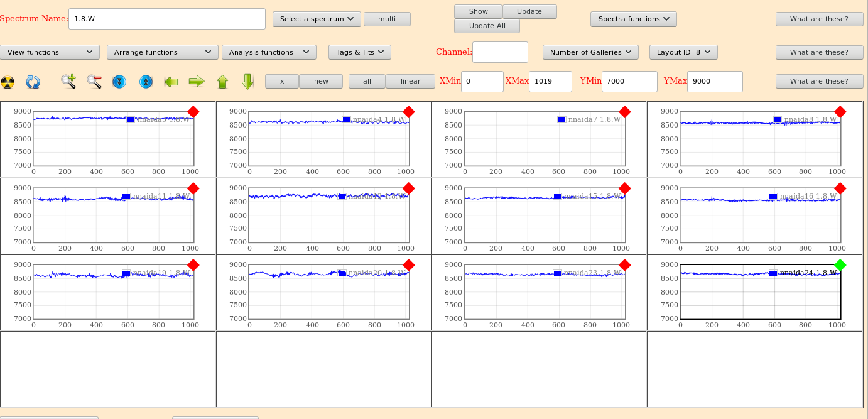Click the green left arrow icon

171,81
